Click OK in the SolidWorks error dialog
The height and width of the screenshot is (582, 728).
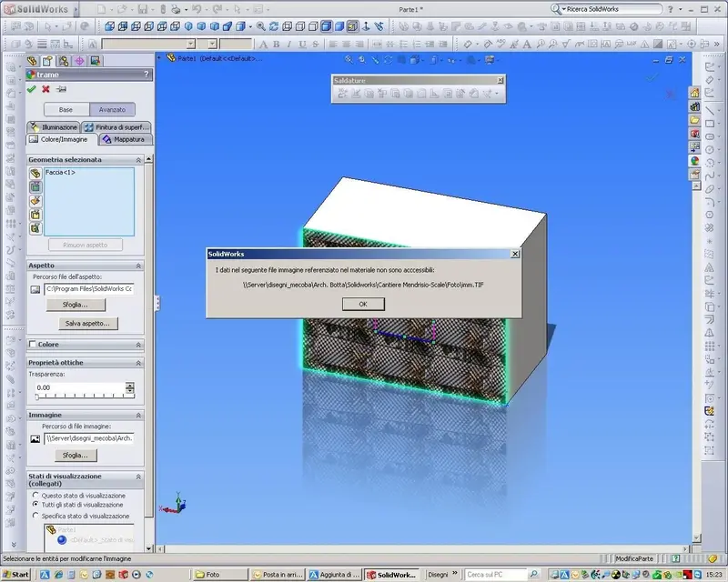[x=363, y=304]
